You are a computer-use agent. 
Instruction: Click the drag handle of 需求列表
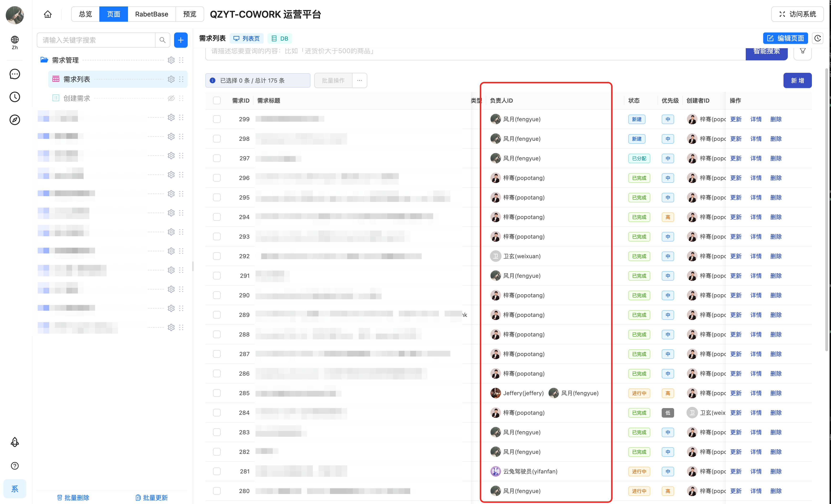pyautogui.click(x=181, y=79)
